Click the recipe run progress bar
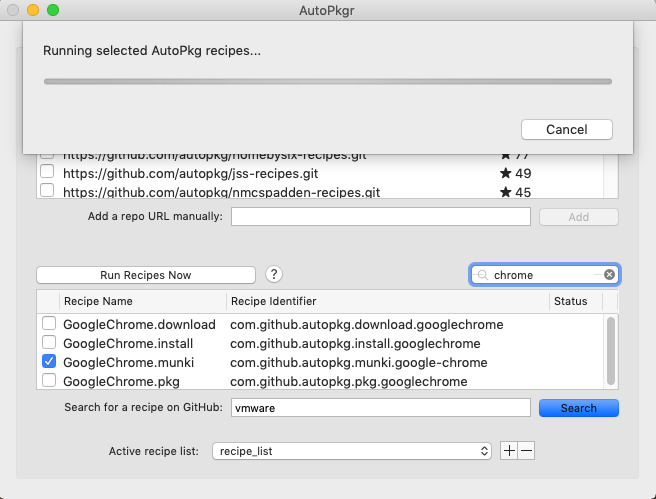656x499 pixels. click(x=328, y=81)
